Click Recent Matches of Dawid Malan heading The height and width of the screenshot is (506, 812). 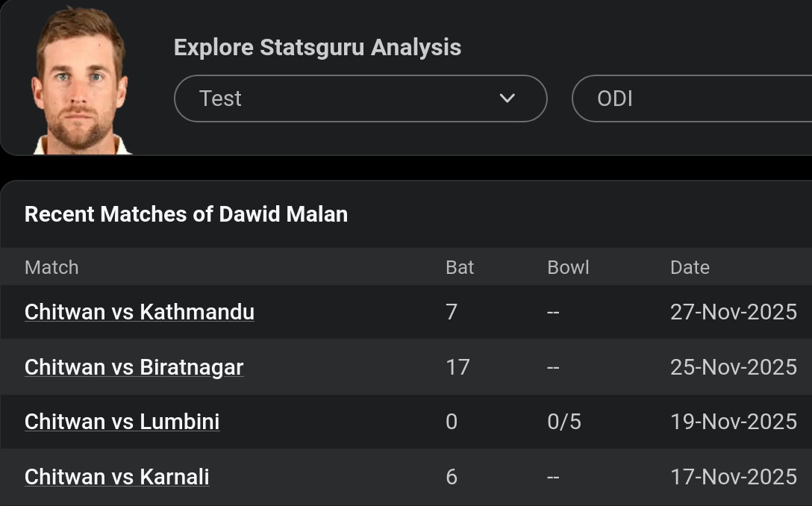[x=186, y=214]
